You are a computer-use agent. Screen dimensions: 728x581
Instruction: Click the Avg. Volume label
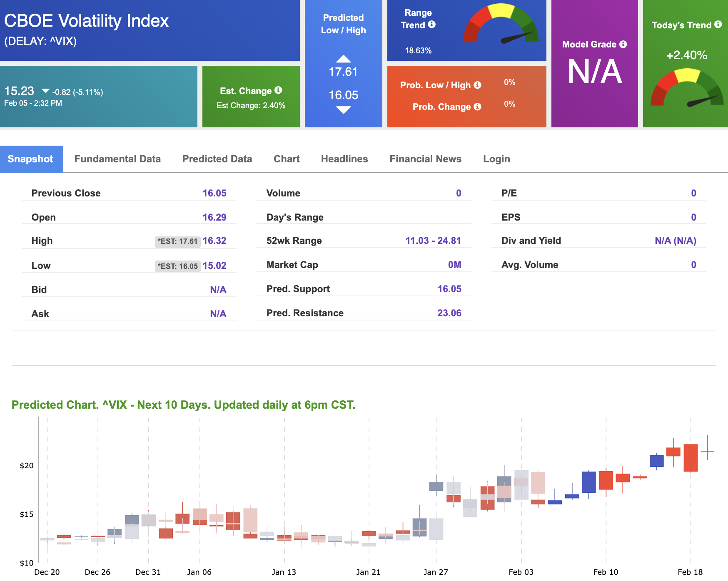pos(530,265)
